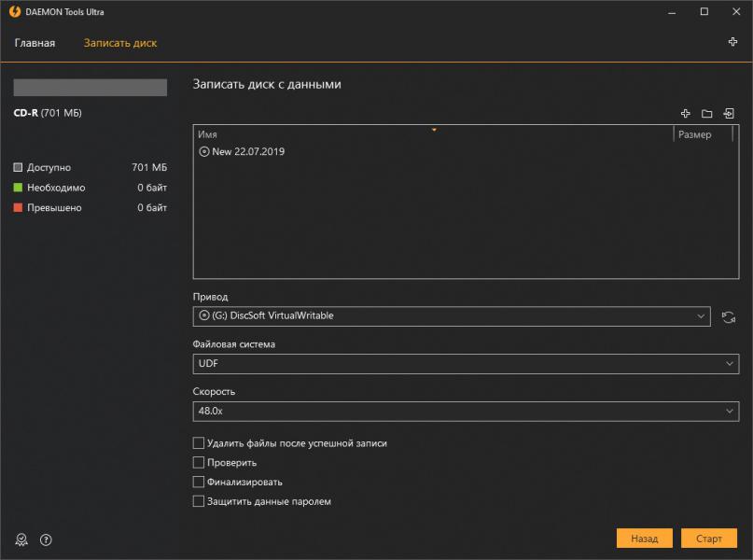Screen dimensions: 753x560
Task: Expand the Файловая система UDF dropdown
Action: pos(466,364)
